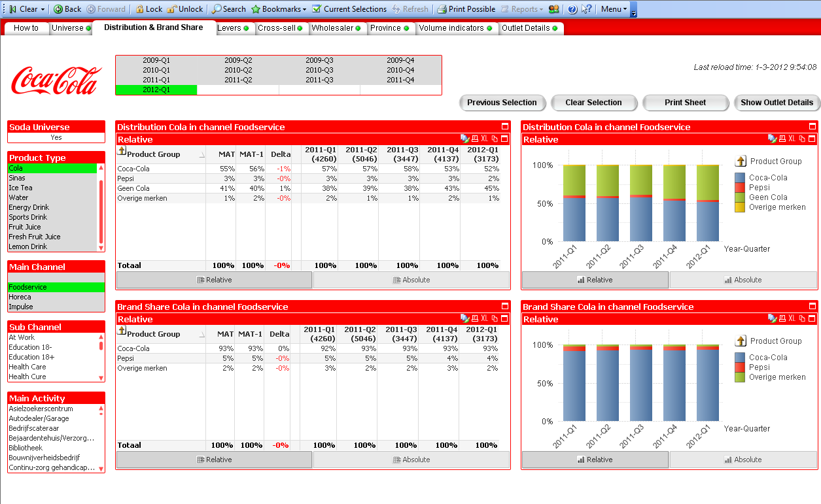Open Help with the question mark icon
The width and height of the screenshot is (821, 504).
click(572, 9)
